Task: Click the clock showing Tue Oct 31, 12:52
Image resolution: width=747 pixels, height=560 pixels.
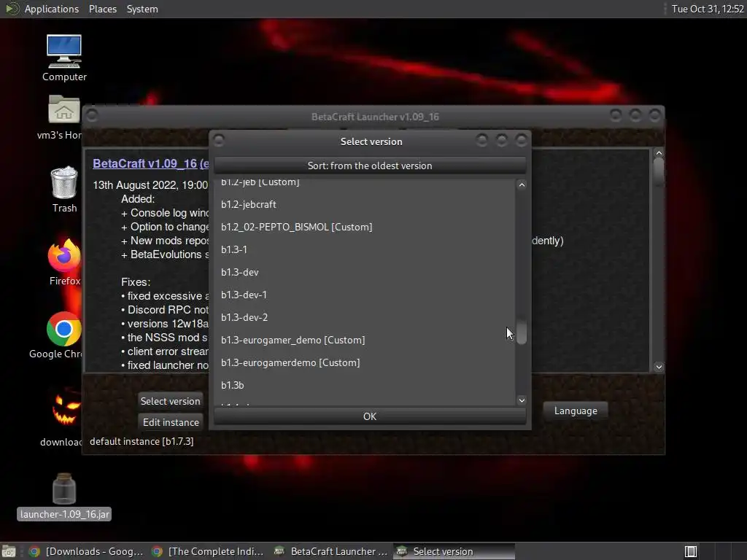Action: click(707, 9)
